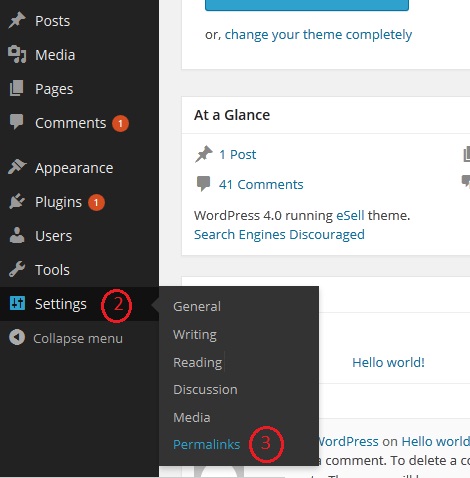Choose Discussion in the Settings flyout
470x478 pixels.
coord(205,389)
